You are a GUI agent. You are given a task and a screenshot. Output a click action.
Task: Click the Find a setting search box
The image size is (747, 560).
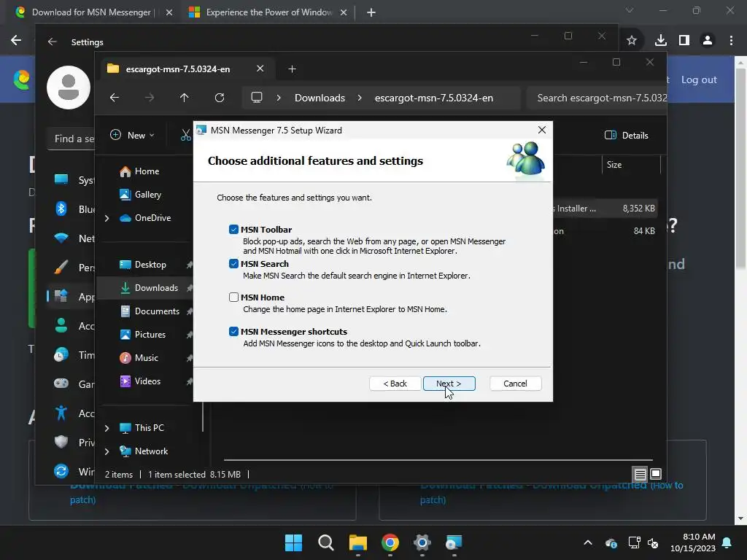click(x=71, y=139)
